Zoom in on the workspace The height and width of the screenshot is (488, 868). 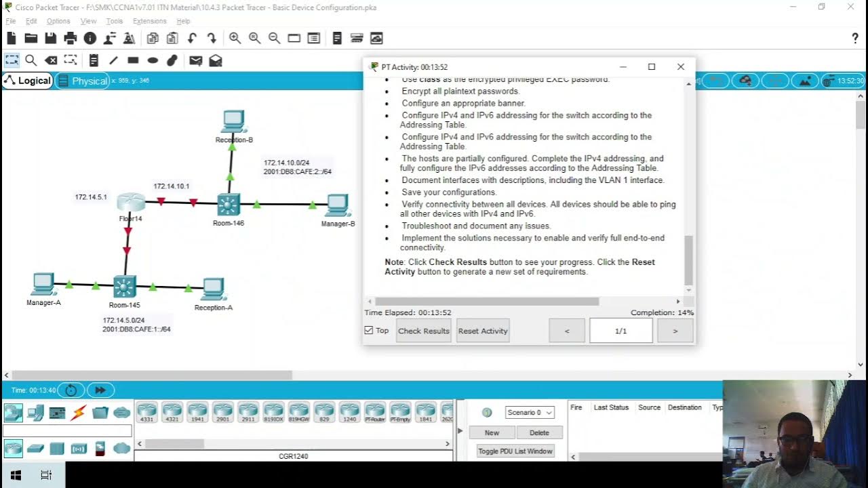pyautogui.click(x=235, y=39)
